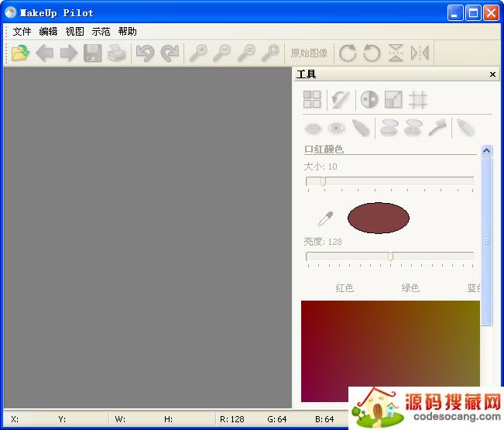Screen dimensions: 504x430
Task: Click the undo arrow icon
Action: [x=145, y=53]
